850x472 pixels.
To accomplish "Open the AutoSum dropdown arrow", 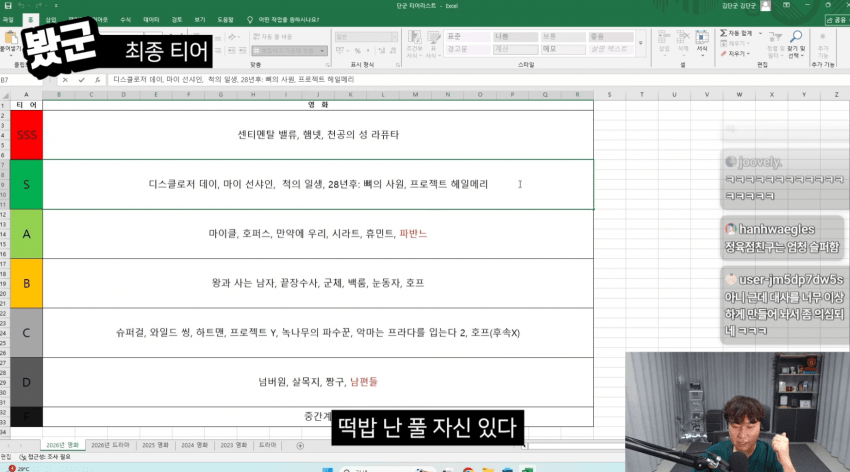I will pos(760,33).
